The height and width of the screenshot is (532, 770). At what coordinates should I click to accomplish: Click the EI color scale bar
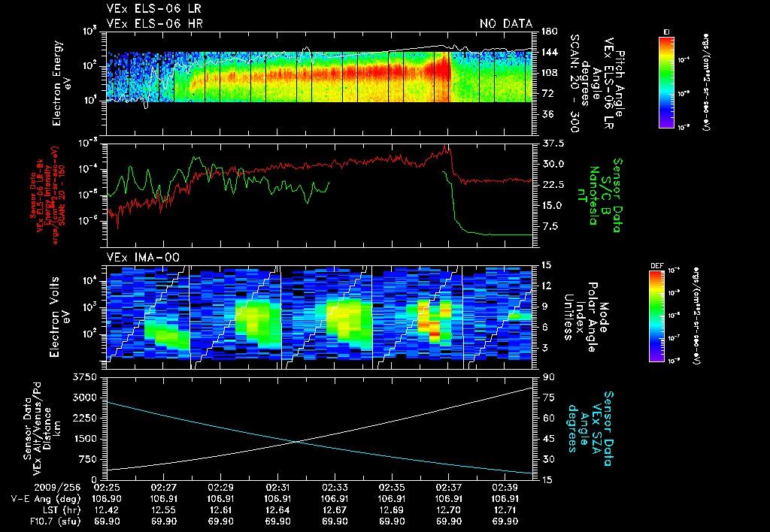666,83
